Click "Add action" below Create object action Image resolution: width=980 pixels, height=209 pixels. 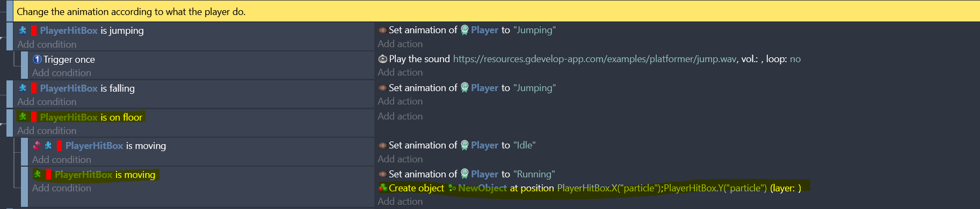click(400, 201)
